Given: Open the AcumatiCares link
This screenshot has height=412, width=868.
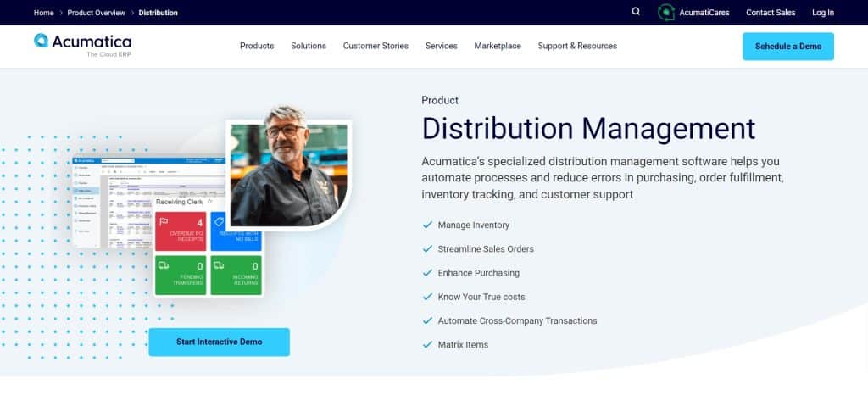Looking at the screenshot, I should 704,12.
